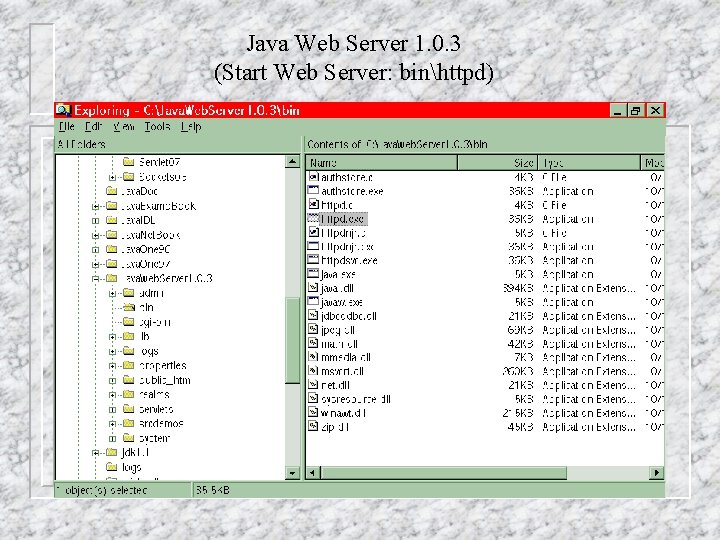720x540 pixels.
Task: Click the authstore.exe application icon
Action: 313,190
